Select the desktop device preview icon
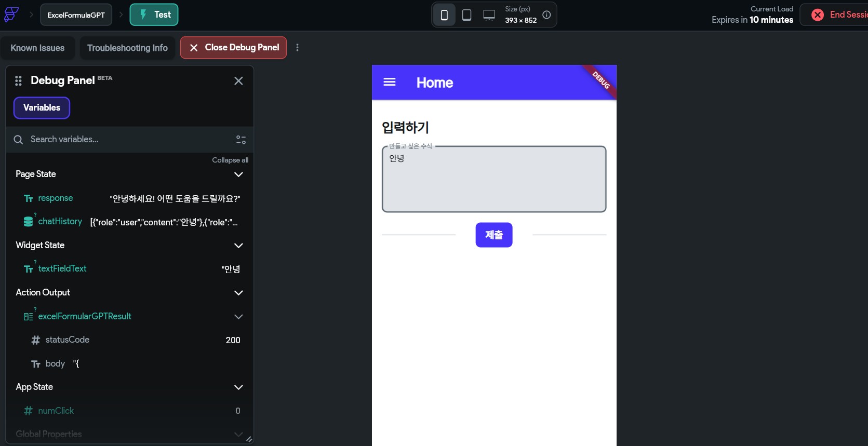This screenshot has height=446, width=868. tap(489, 15)
